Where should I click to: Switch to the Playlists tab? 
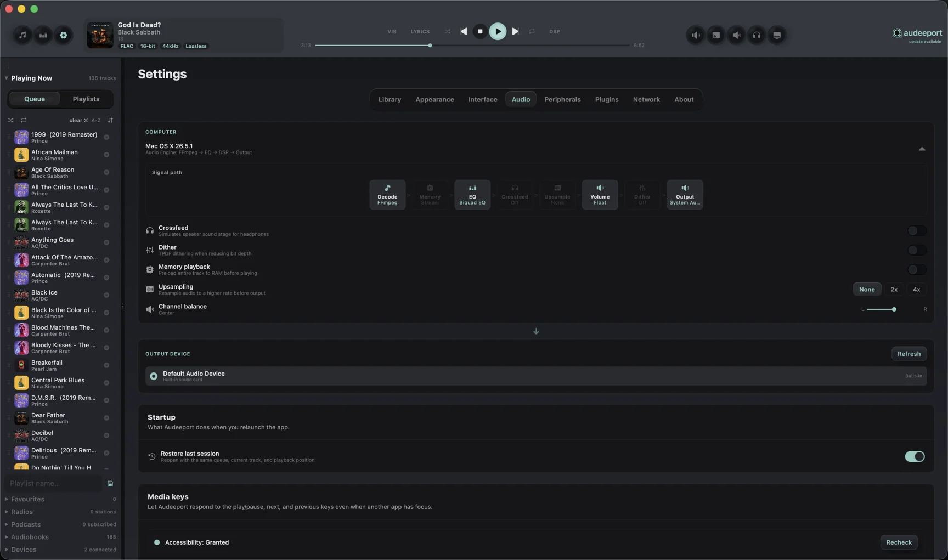tap(86, 99)
